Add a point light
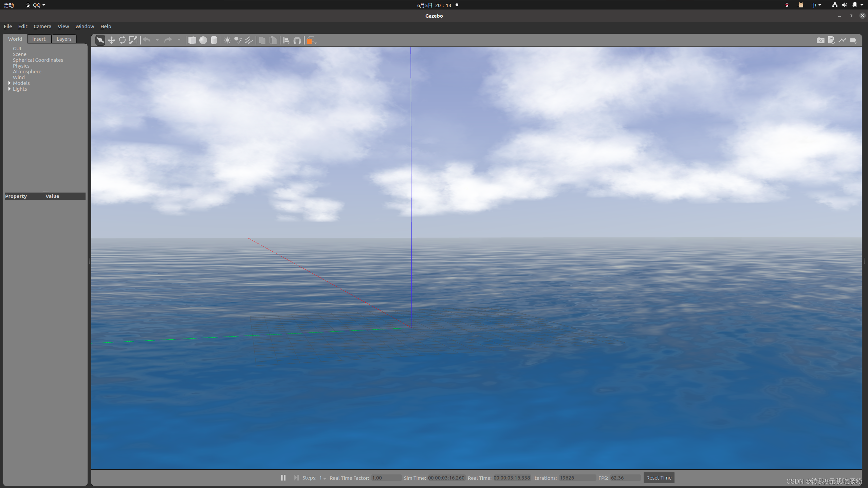868x488 pixels. pos(227,40)
